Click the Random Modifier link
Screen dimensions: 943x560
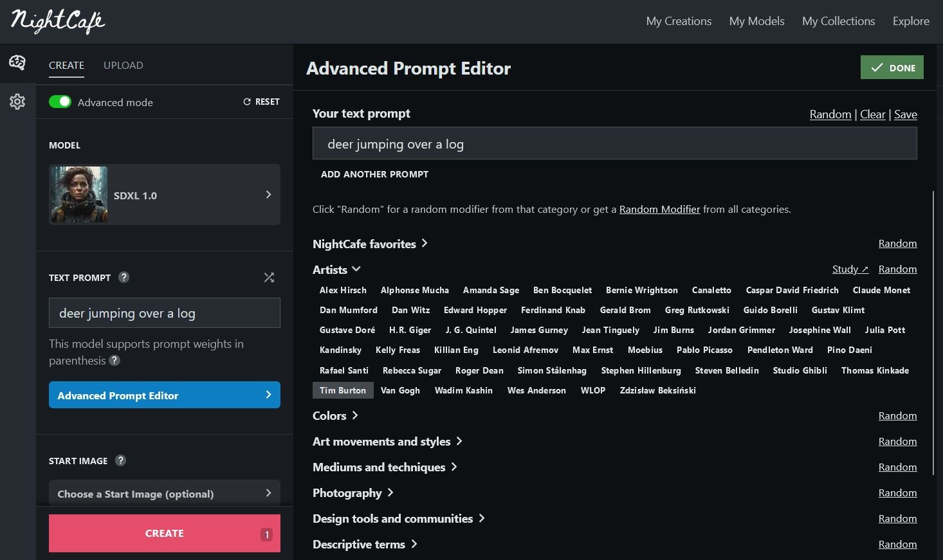[x=659, y=209]
